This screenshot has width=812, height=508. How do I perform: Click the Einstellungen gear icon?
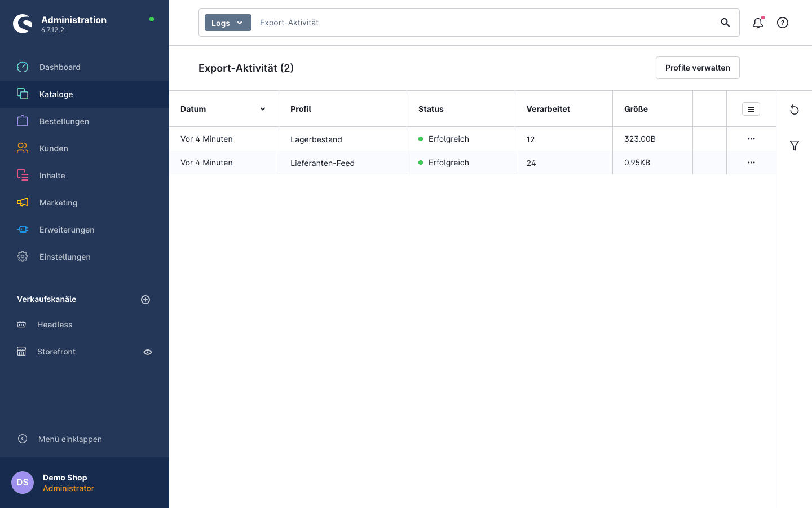coord(23,257)
